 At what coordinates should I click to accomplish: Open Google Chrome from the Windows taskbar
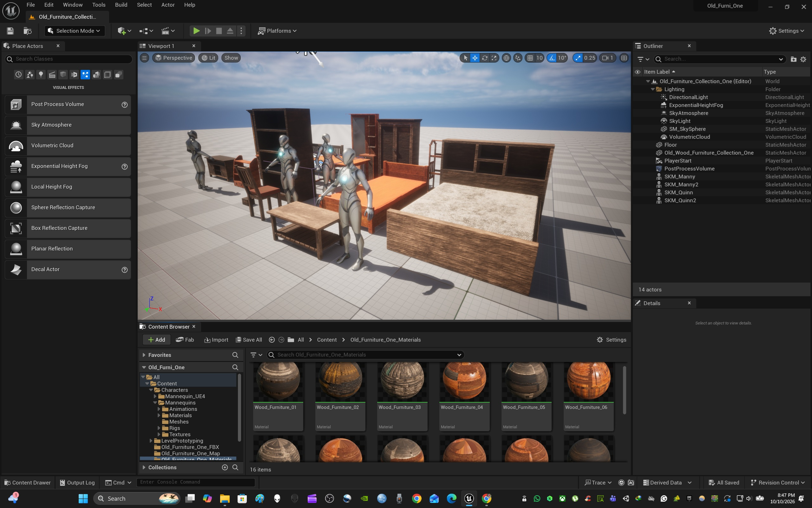tap(416, 498)
